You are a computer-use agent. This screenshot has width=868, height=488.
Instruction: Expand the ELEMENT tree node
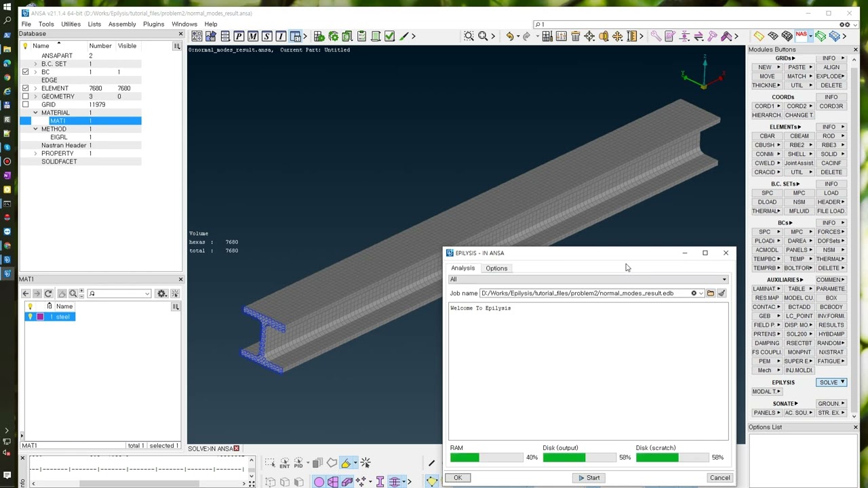(35, 88)
